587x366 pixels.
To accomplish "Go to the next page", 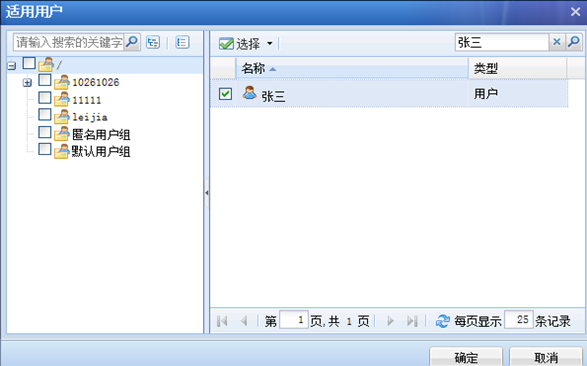I will pos(390,321).
